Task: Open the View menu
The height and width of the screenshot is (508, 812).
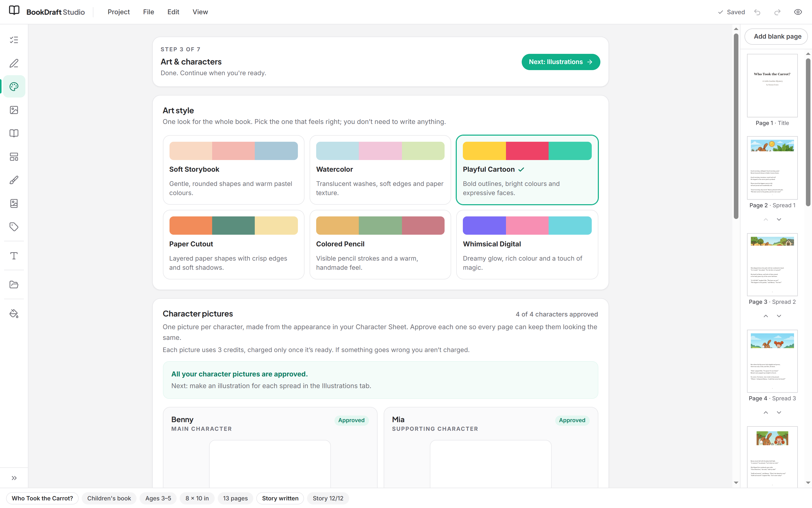Action: (200, 12)
